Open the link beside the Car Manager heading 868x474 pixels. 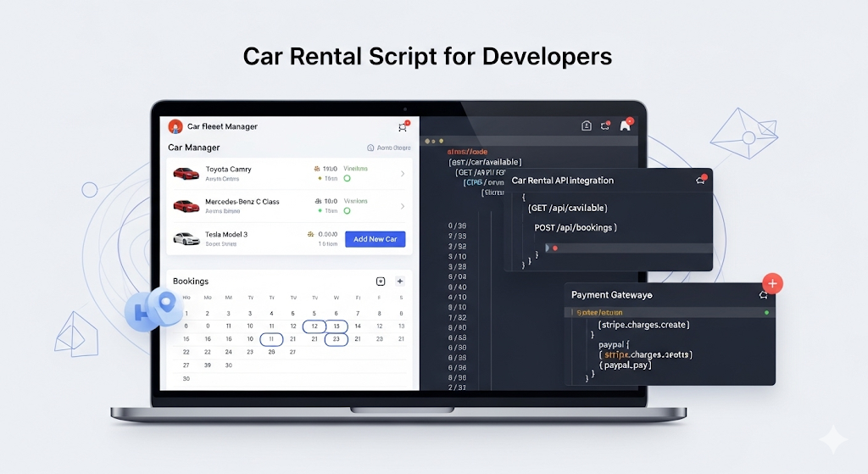389,148
